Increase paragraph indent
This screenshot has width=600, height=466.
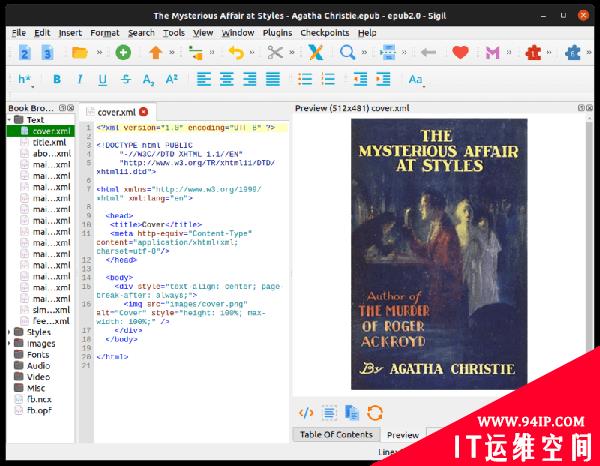coord(383,79)
